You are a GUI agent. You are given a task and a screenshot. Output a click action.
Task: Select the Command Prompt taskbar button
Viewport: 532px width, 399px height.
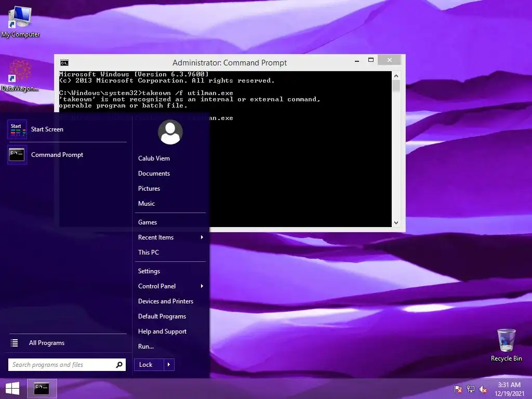coord(42,389)
